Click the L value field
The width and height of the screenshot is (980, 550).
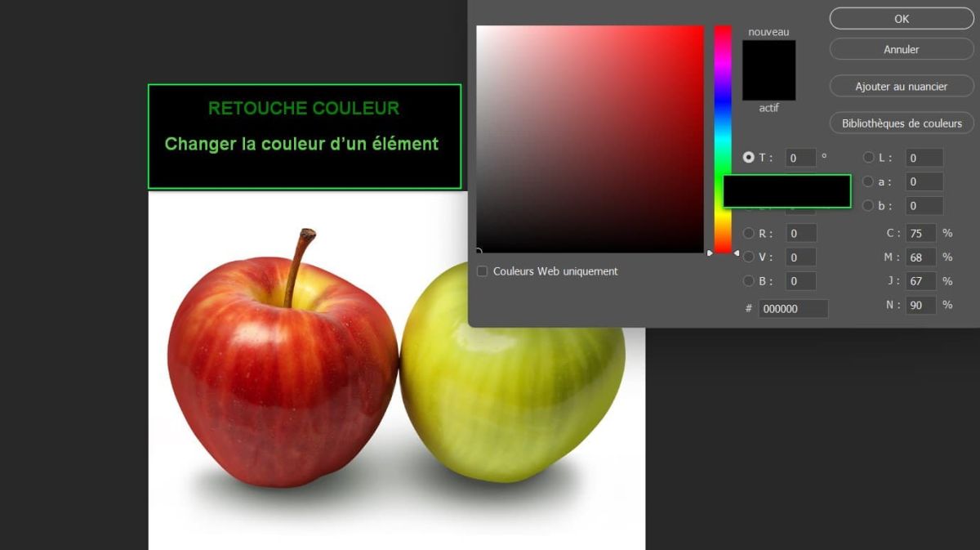(x=924, y=158)
